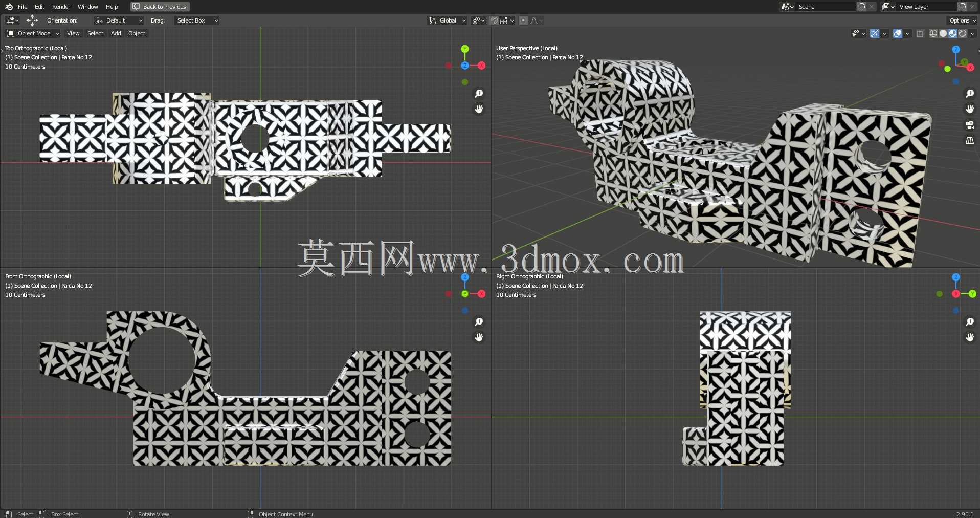Open the viewport Select menu

coord(95,33)
